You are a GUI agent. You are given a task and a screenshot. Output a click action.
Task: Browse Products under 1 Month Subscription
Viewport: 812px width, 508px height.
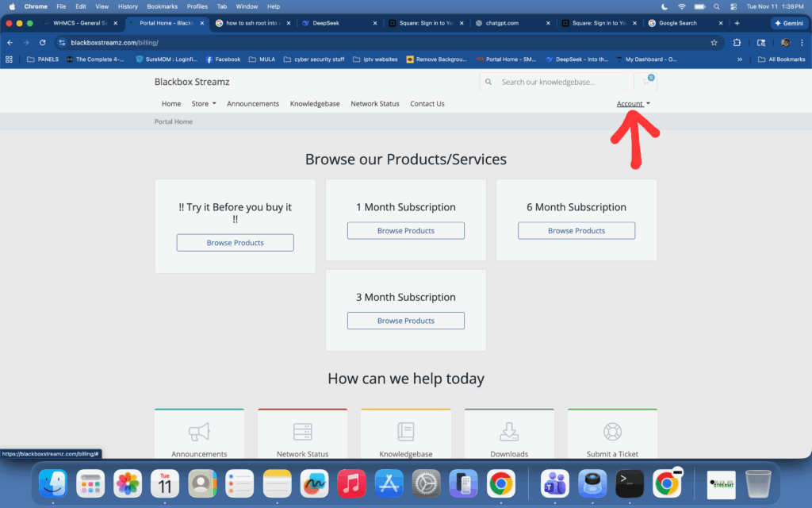pos(405,231)
